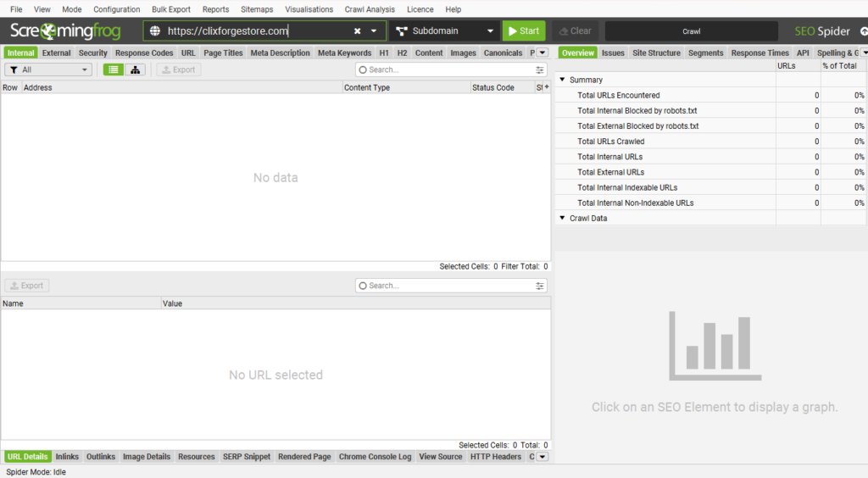
Task: Switch to the External tab
Action: tap(57, 53)
